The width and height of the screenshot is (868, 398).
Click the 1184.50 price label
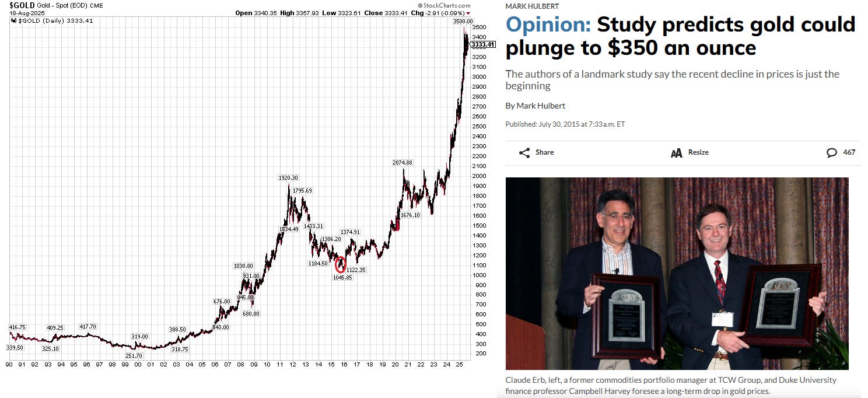(318, 264)
